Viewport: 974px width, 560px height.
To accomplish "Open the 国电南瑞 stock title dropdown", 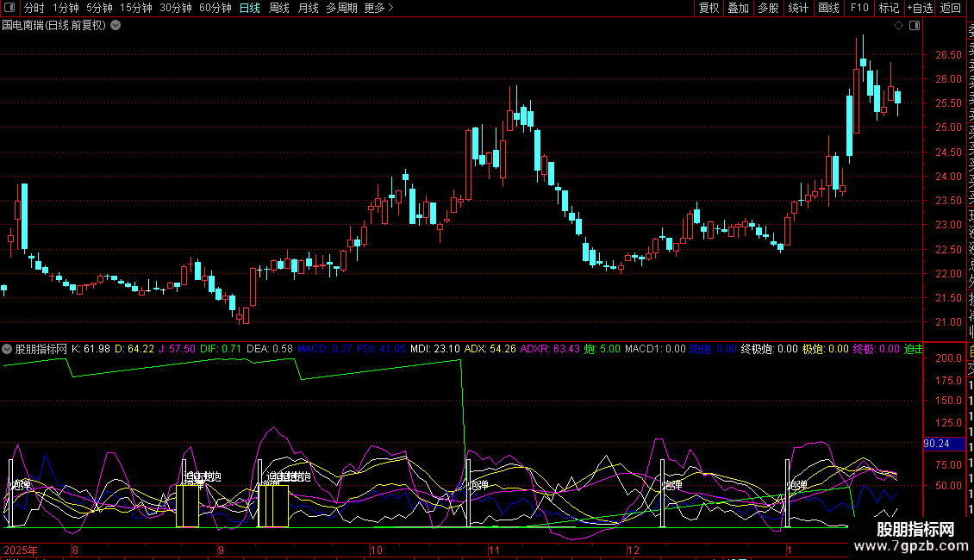I will pos(116,26).
